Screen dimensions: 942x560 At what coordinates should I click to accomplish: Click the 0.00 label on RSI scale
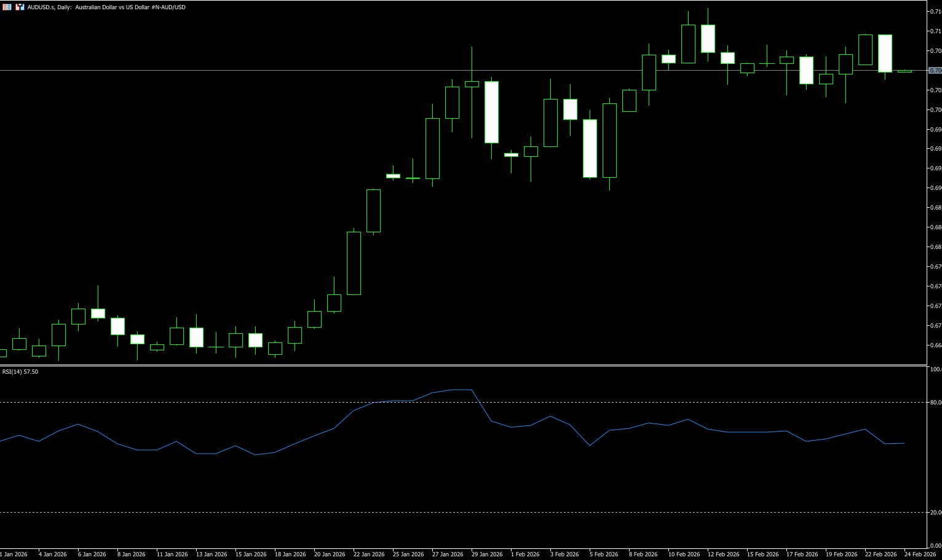(x=935, y=545)
